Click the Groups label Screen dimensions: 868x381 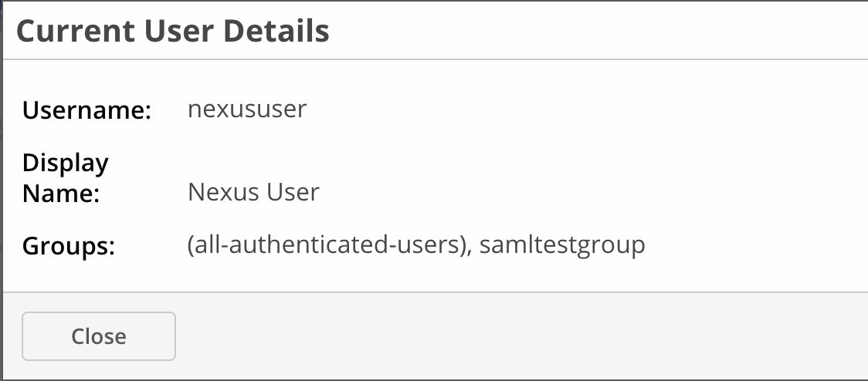[69, 247]
